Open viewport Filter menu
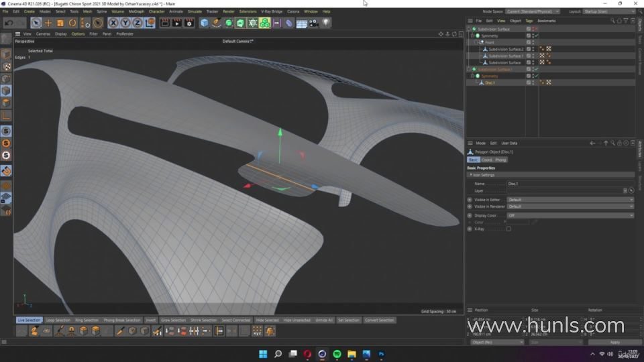644x362 pixels. click(93, 34)
